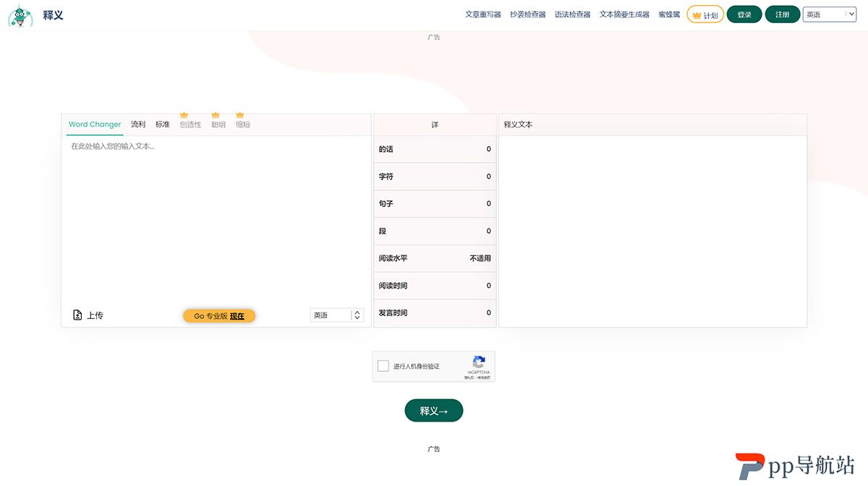868x486 pixels.
Task: Click the 计划 plan button
Action: pos(705,14)
